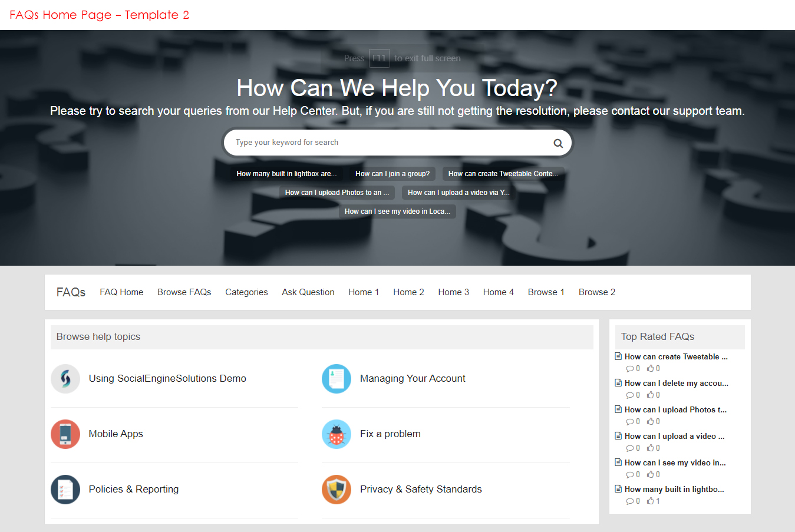This screenshot has height=532, width=795.
Task: Click the Fix a problem bug icon
Action: tap(337, 434)
